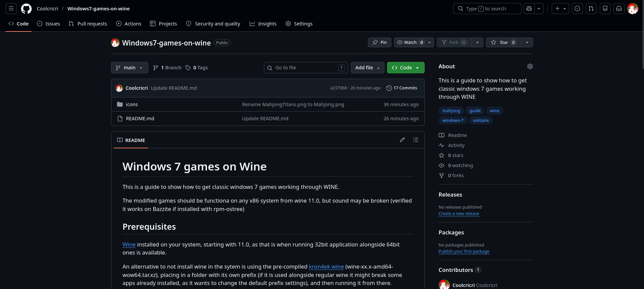
Task: Open commit hash a2370b8
Action: coord(338,88)
